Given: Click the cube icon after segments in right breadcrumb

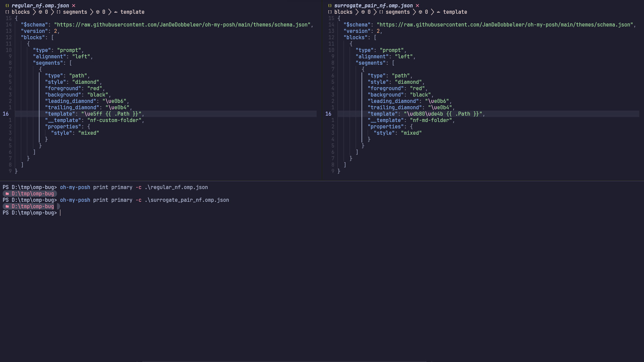Looking at the screenshot, I should [420, 12].
